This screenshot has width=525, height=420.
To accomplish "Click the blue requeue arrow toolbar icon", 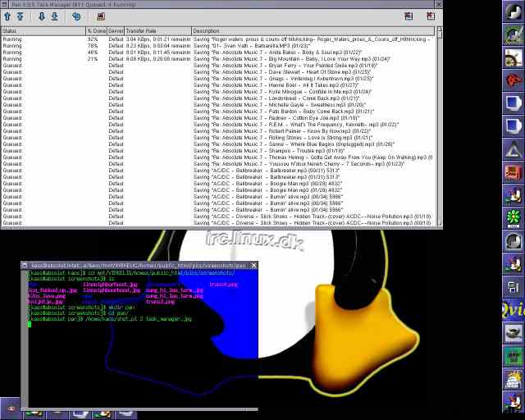I will [x=76, y=16].
